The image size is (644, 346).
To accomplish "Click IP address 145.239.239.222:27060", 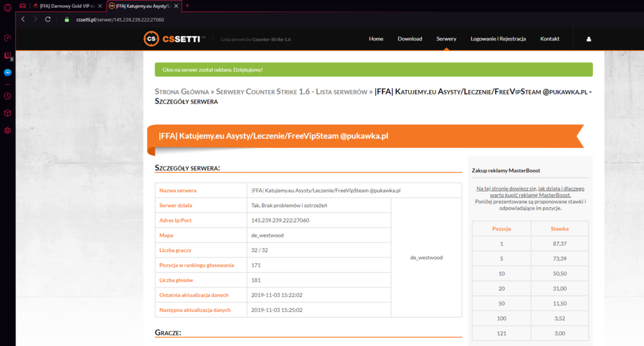I will (x=280, y=220).
